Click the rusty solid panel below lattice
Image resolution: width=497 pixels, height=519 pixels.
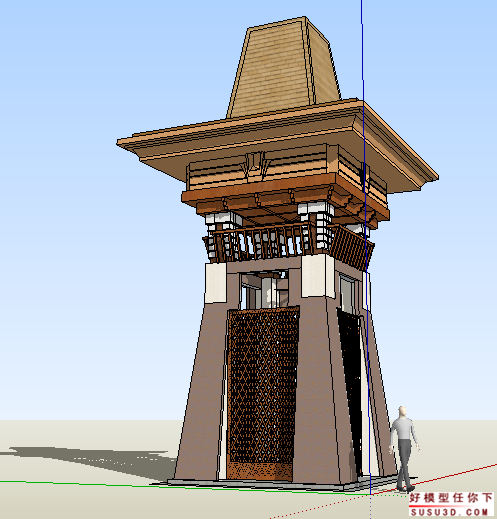pos(259,471)
